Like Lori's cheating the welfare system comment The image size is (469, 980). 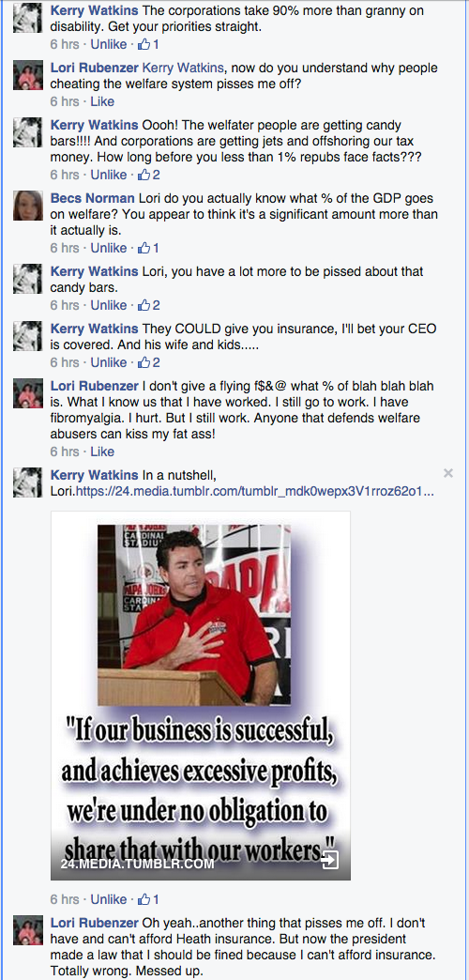[x=102, y=101]
